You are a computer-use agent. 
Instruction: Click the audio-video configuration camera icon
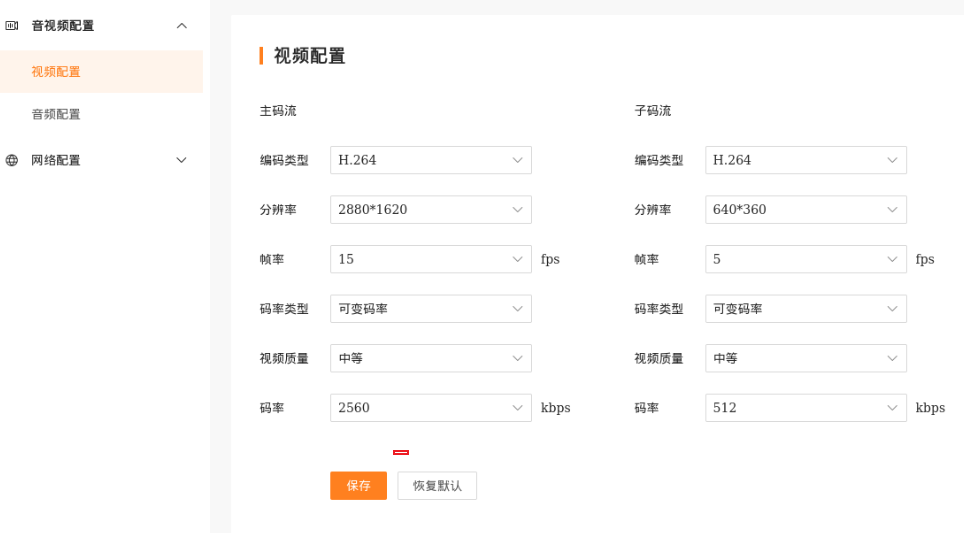(x=12, y=26)
